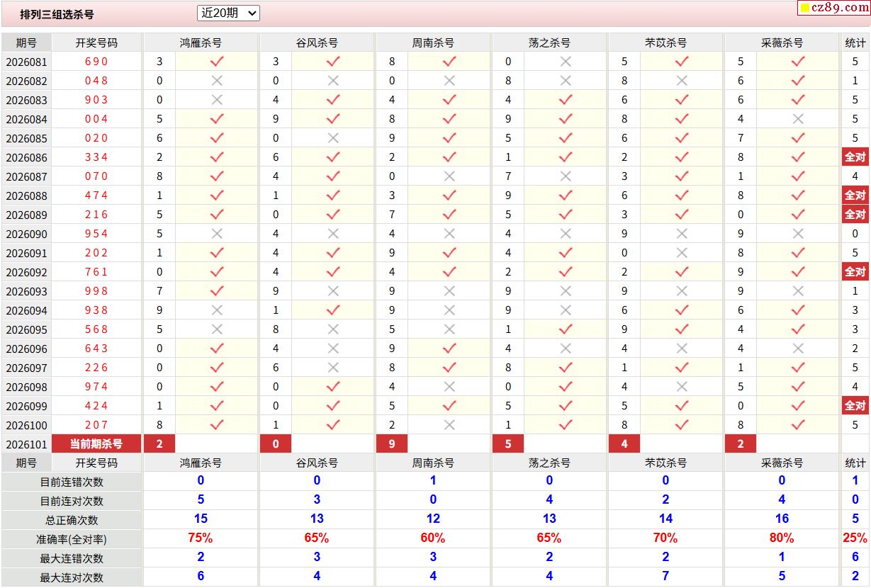This screenshot has height=588, width=871.
Task: Click the yellow square beside cz89.com
Action: [x=804, y=9]
